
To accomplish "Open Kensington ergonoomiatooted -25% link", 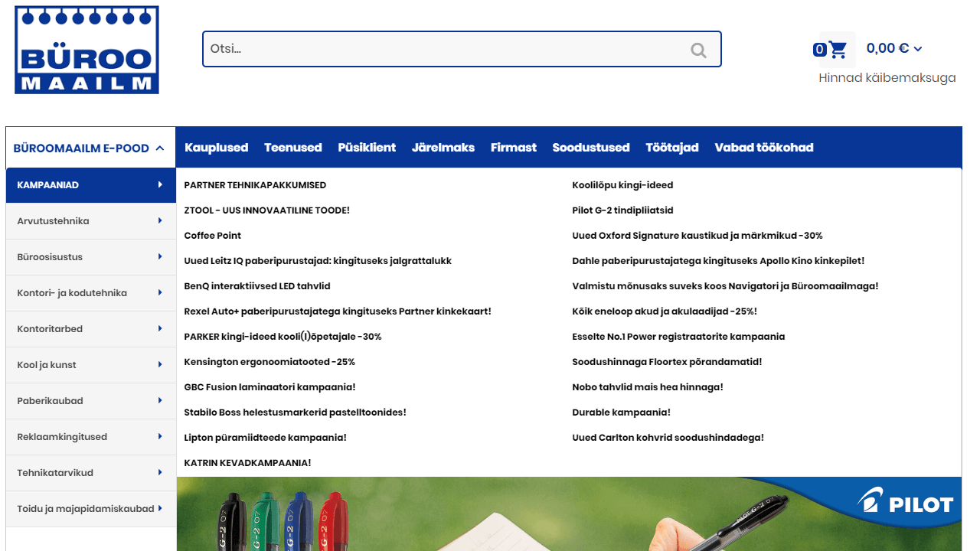I will (269, 362).
